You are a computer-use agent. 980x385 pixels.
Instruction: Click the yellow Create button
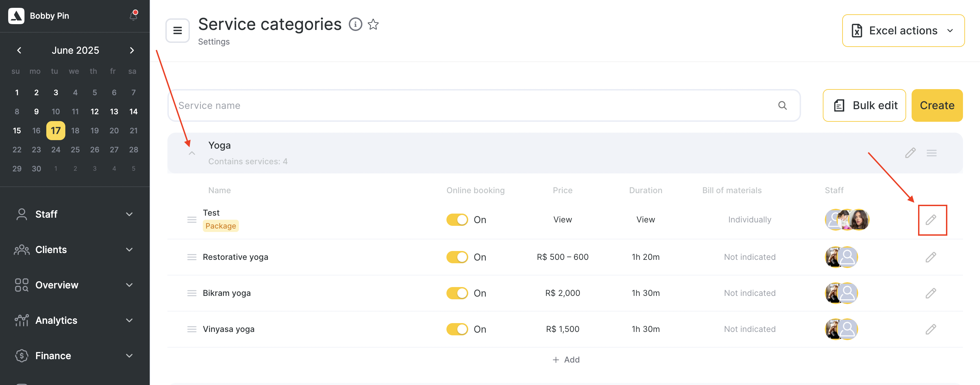tap(937, 105)
